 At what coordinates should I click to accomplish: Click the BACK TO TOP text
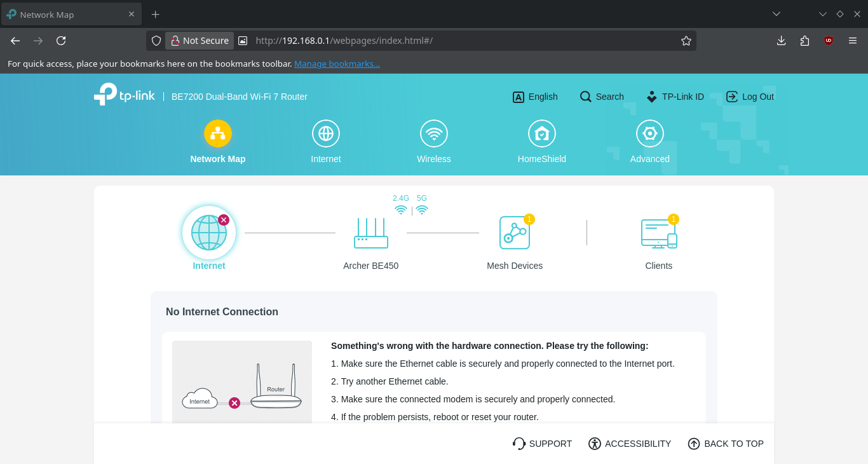click(x=734, y=444)
